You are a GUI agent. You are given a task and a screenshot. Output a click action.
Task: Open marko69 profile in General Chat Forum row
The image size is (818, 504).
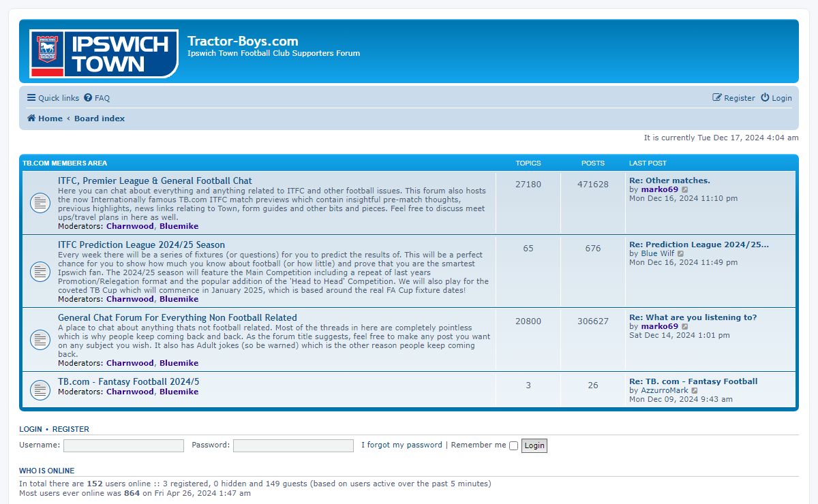660,326
